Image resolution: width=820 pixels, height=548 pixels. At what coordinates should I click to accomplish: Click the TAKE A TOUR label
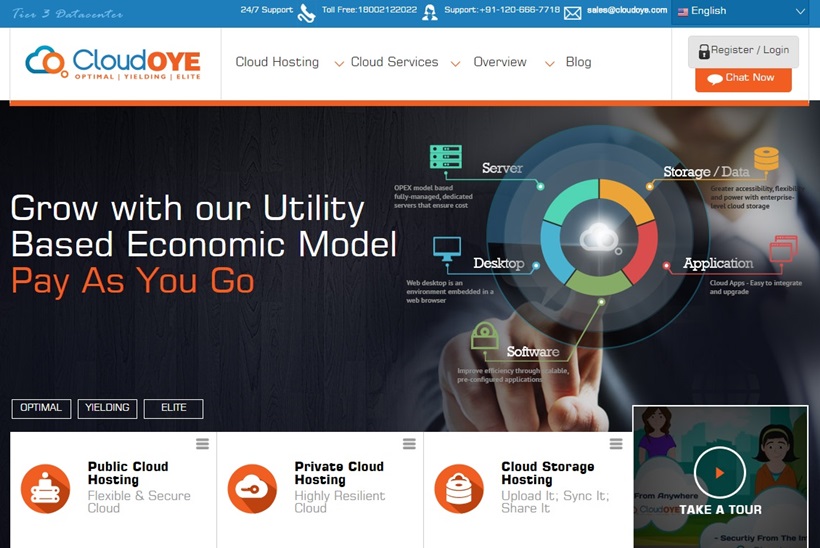(720, 509)
